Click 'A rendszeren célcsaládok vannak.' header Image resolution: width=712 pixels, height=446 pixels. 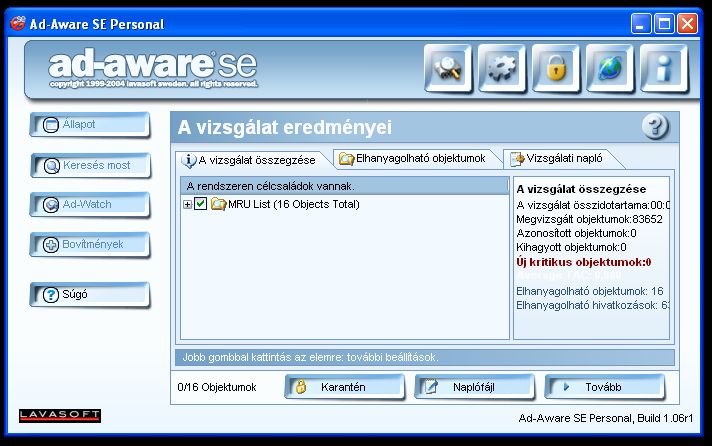(x=345, y=186)
